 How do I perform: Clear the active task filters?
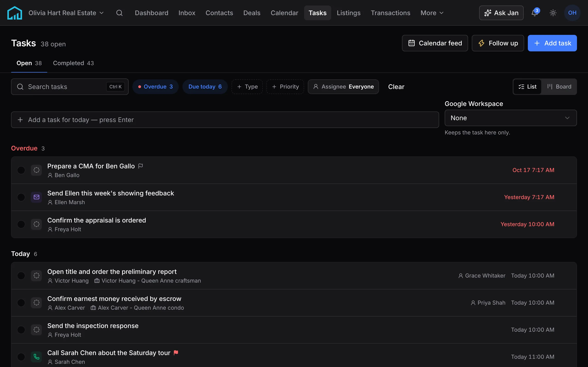coord(396,87)
